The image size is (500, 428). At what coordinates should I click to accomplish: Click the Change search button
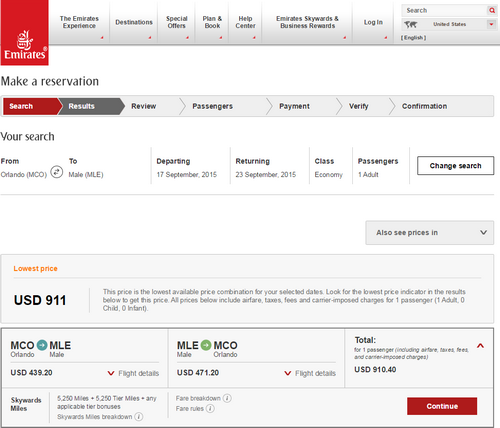455,166
